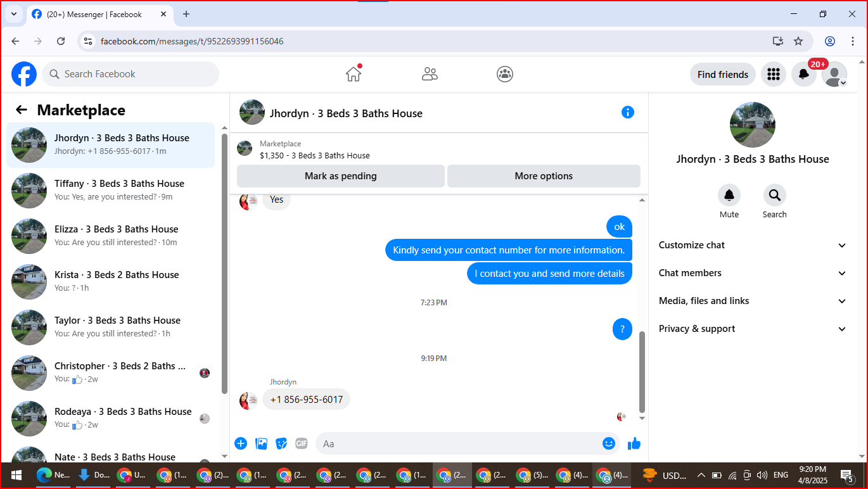
Task: Open the Groups icon in top navigation
Action: tap(505, 74)
